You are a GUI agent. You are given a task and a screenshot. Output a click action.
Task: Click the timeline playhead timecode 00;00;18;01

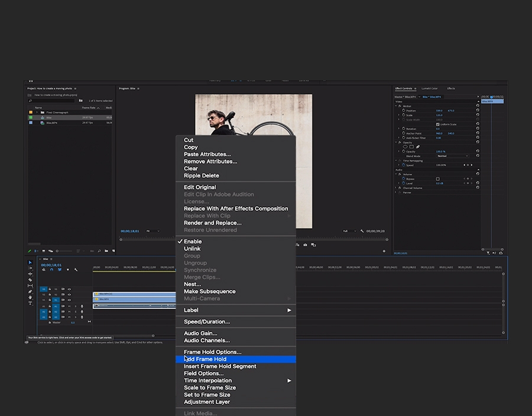pos(51,265)
